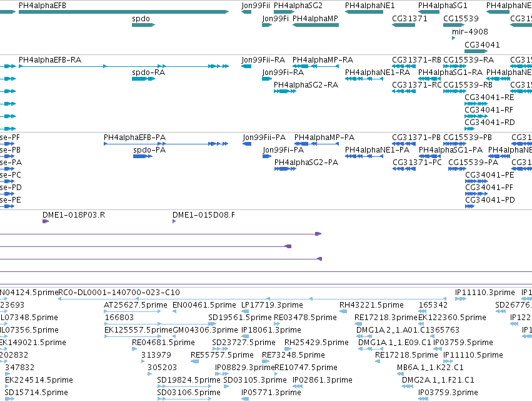
Task: Select the mir-4908 miRNA feature
Action: [x=454, y=38]
